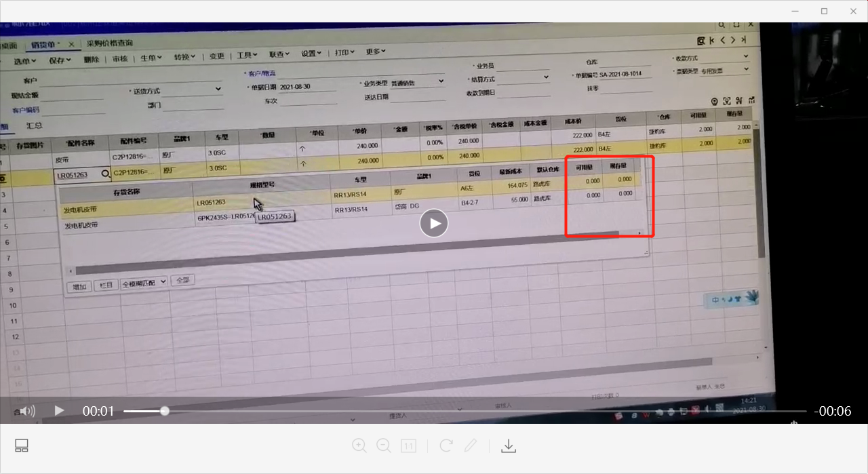Click the zoom in magnifier icon

click(359, 446)
